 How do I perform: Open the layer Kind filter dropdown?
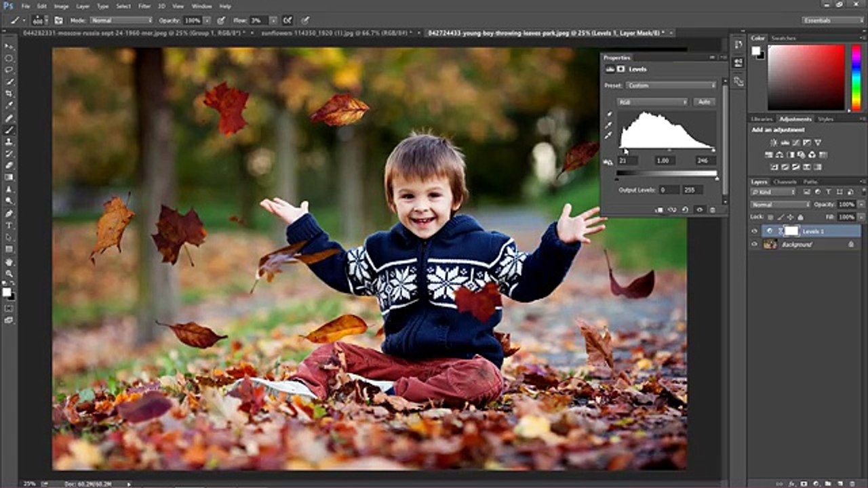(773, 192)
